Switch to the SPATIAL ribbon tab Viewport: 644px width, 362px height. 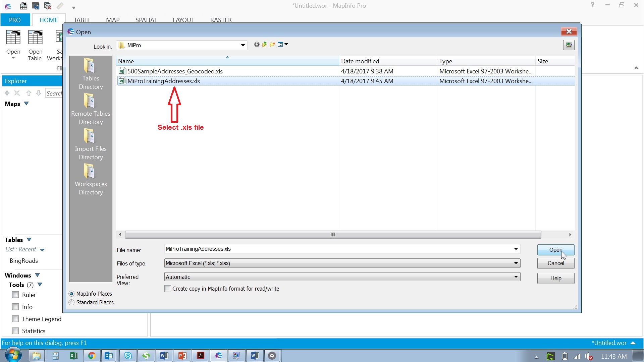[x=146, y=20]
